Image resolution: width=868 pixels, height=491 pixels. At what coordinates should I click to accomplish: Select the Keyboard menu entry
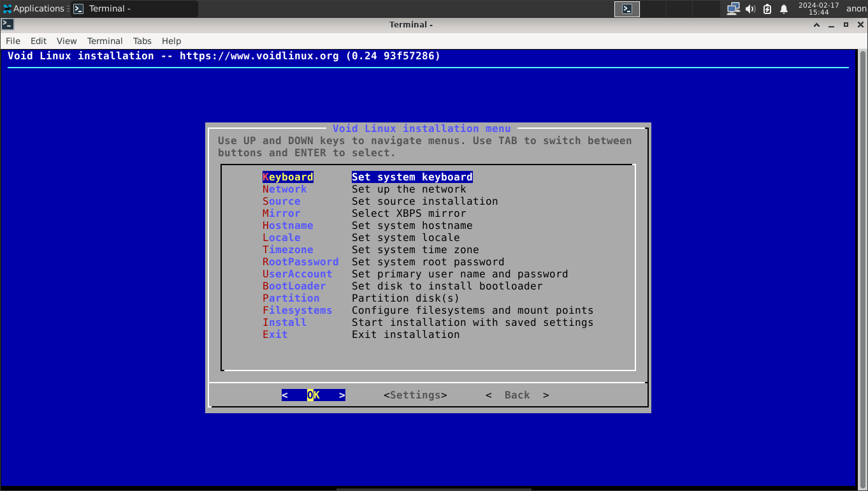pyautogui.click(x=288, y=177)
